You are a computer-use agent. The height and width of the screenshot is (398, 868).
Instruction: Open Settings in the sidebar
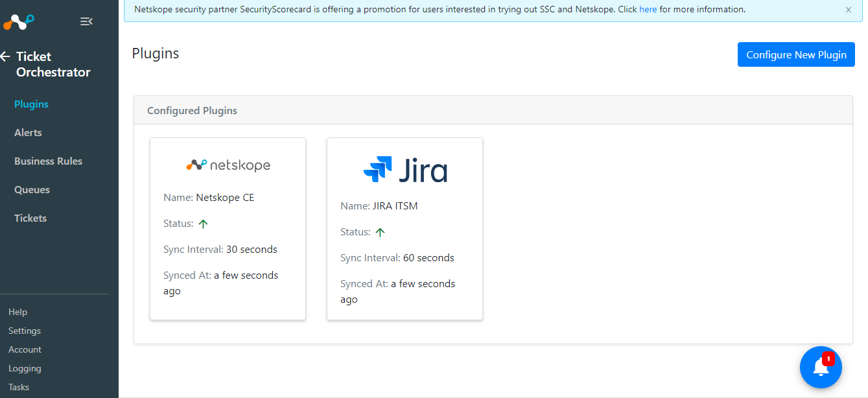click(x=25, y=331)
